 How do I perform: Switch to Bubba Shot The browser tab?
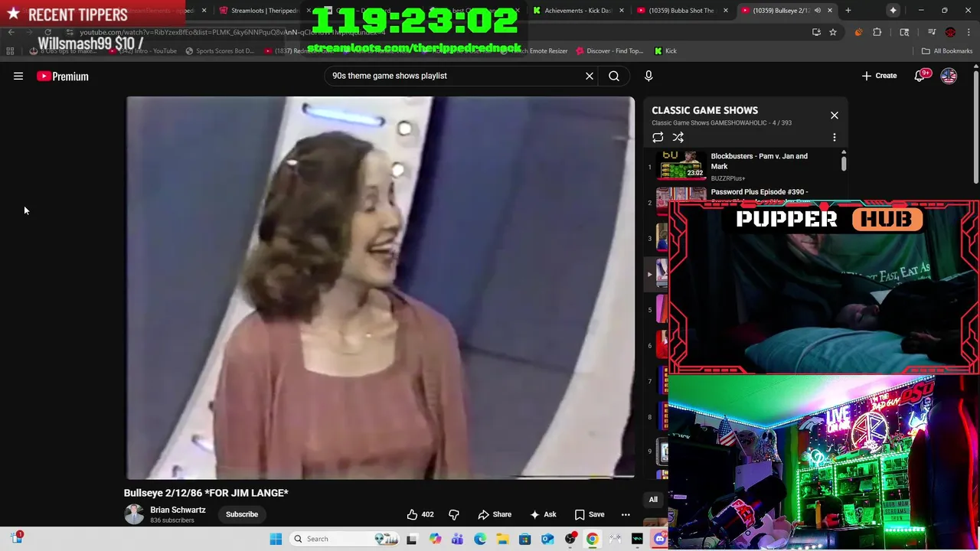681,11
